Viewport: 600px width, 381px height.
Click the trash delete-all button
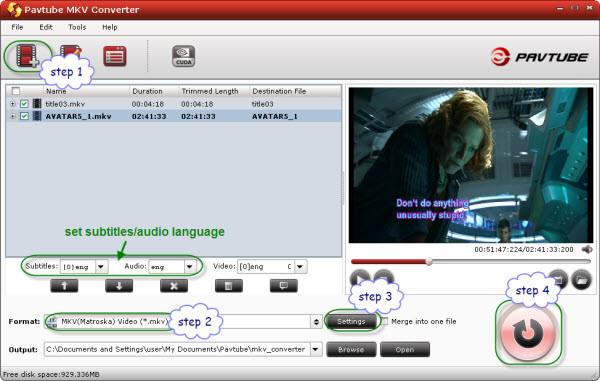(228, 285)
